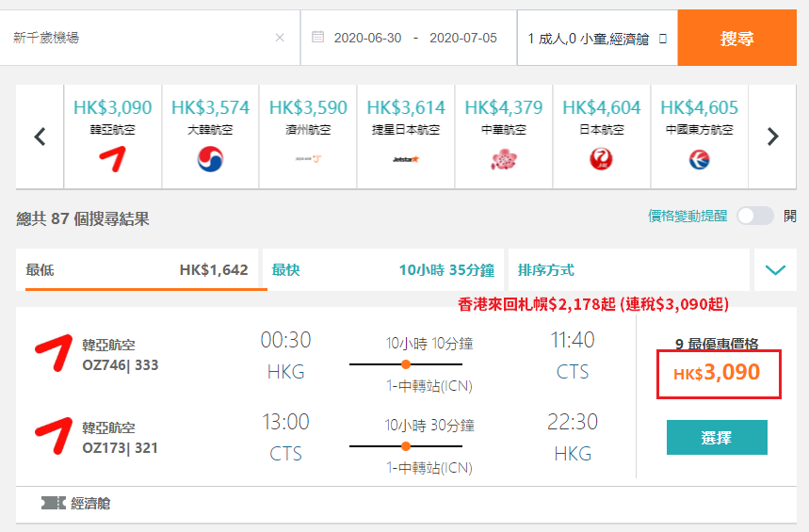Select 大韓航空 logo in airline carousel

tap(210, 159)
